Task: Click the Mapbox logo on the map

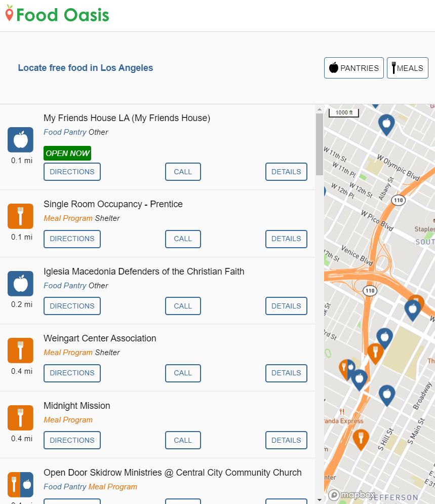Action: 351,495
